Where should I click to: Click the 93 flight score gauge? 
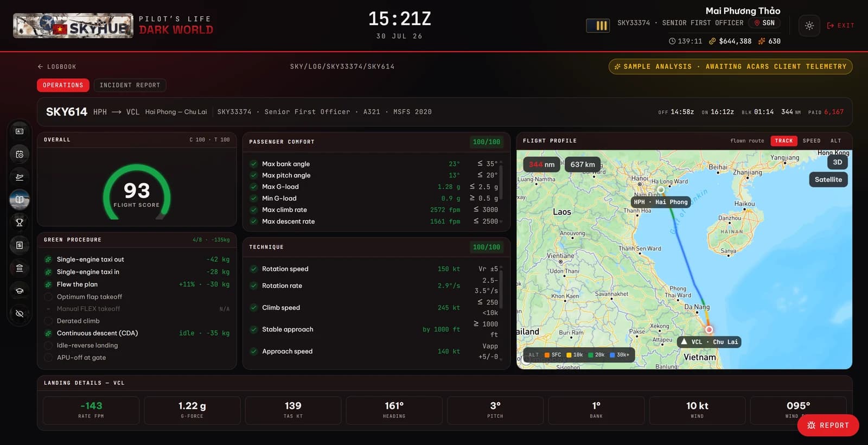(137, 193)
